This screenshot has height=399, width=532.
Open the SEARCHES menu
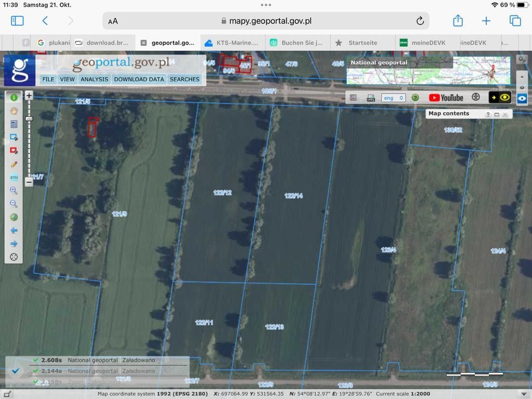click(x=184, y=79)
